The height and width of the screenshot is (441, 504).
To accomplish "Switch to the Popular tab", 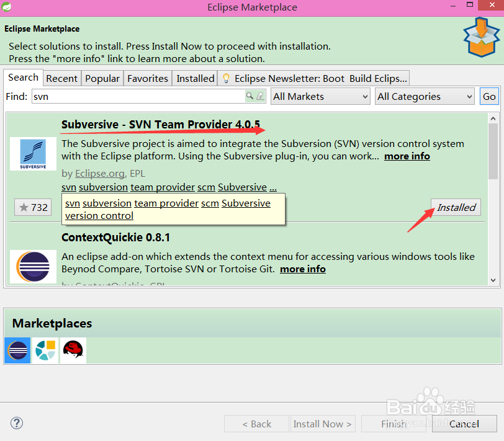I will click(102, 78).
